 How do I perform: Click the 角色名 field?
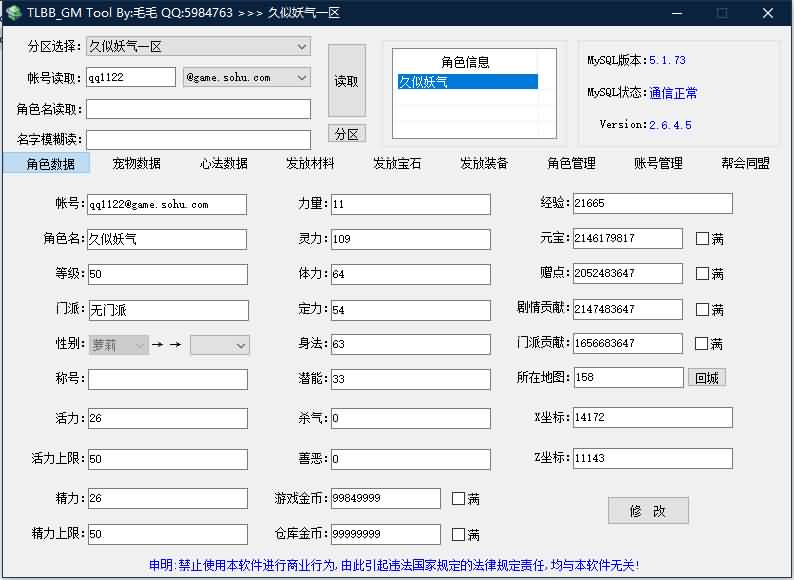point(167,240)
